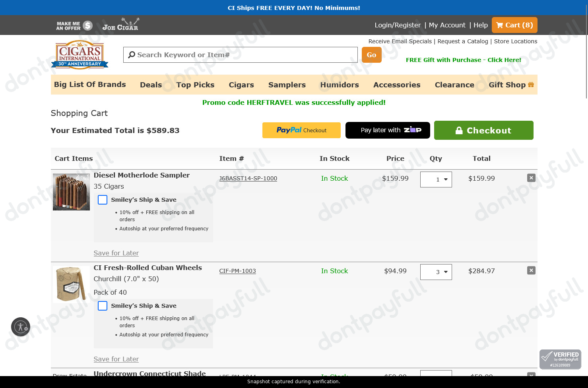This screenshot has width=588, height=388.
Task: Click the FREE Gift with Purchase link
Action: [x=464, y=60]
